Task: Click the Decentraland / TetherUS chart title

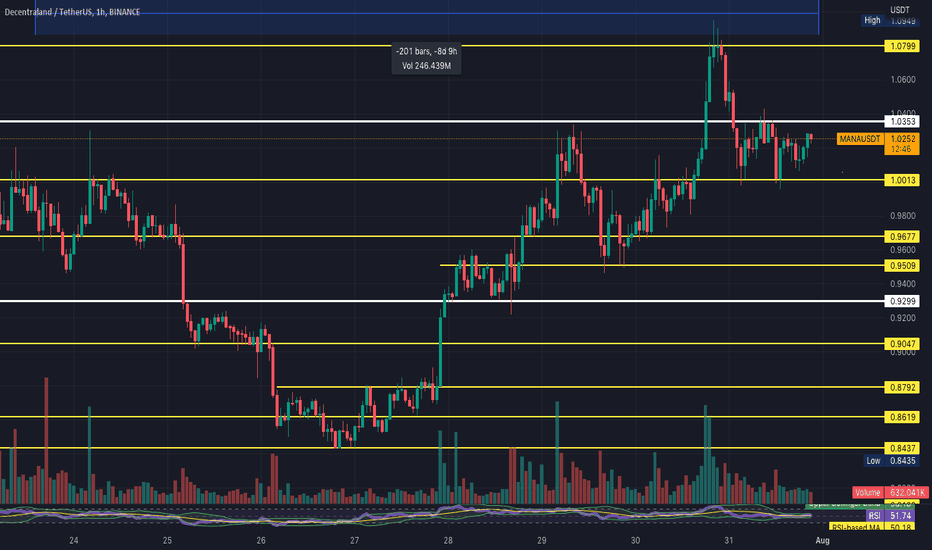Action: coord(72,12)
